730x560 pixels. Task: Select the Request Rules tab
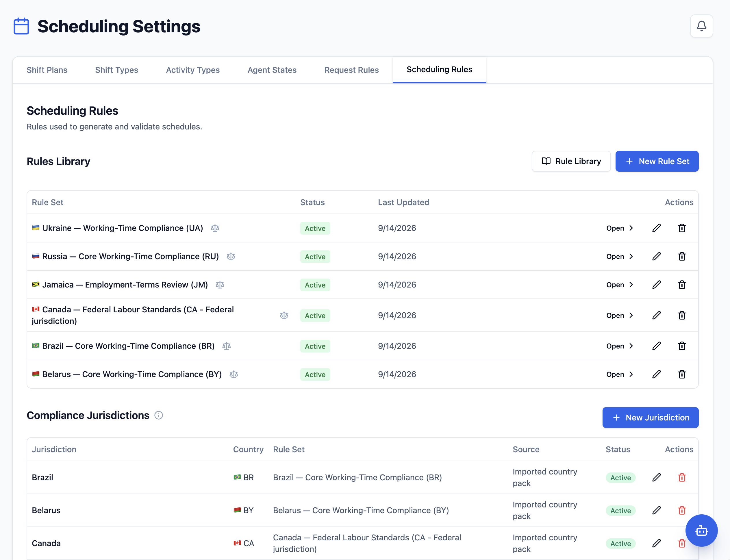click(352, 70)
